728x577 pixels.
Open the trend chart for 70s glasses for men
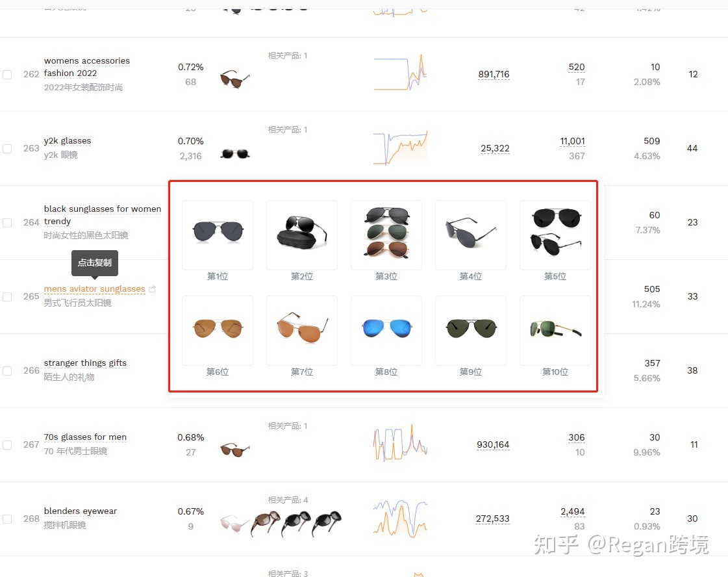pos(400,442)
